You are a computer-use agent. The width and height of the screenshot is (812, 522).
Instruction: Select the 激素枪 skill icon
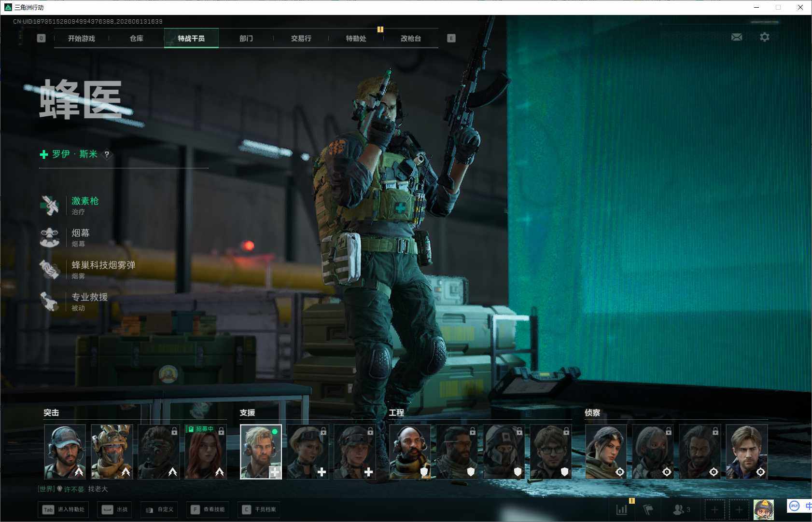(49, 206)
